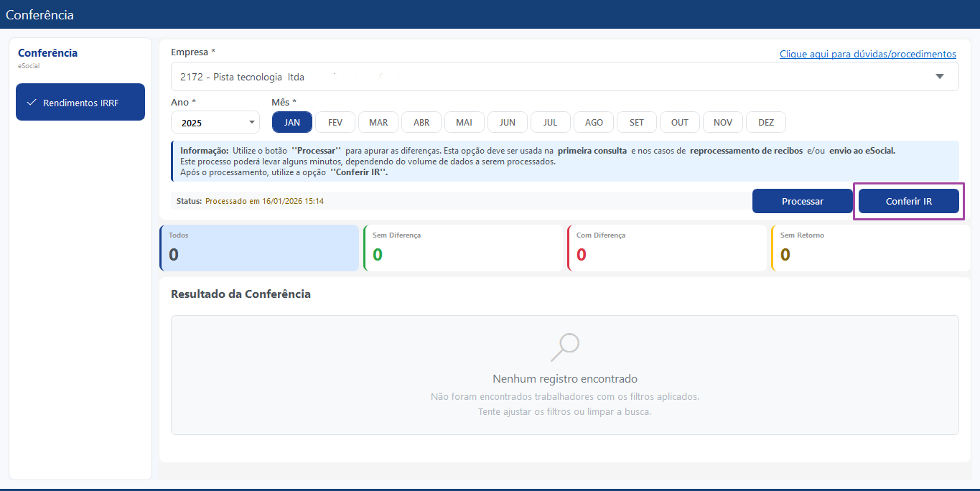Select the JAN month toggle
This screenshot has height=491, width=980.
pos(292,122)
